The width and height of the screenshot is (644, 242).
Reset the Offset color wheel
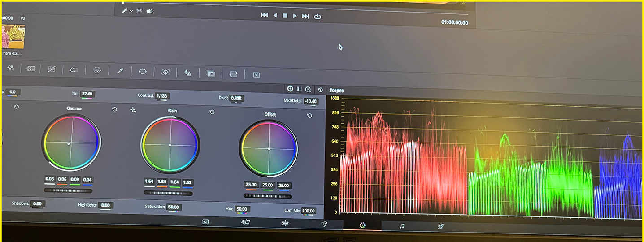pyautogui.click(x=309, y=116)
